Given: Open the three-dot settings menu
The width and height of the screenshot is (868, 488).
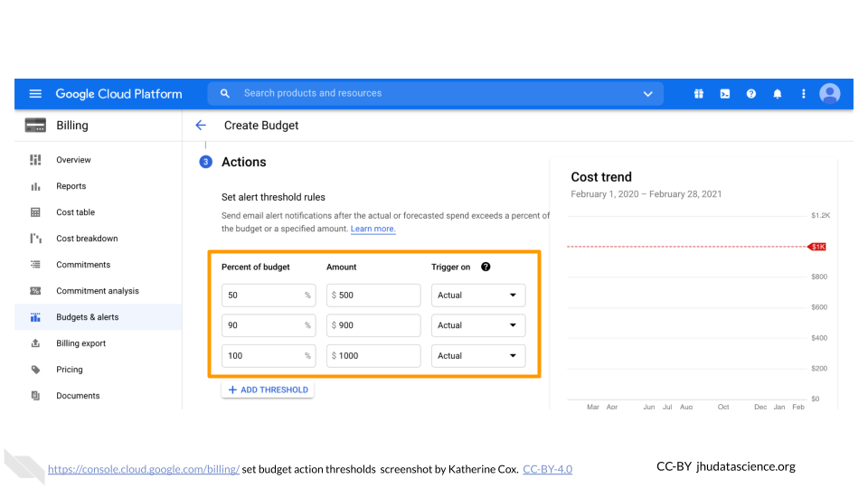Looking at the screenshot, I should [803, 94].
